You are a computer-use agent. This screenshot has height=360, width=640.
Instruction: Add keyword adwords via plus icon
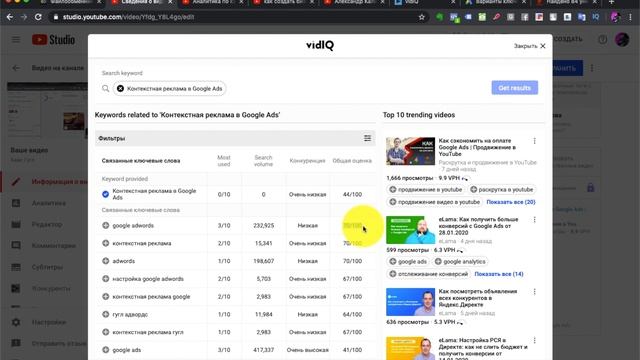coord(105,261)
